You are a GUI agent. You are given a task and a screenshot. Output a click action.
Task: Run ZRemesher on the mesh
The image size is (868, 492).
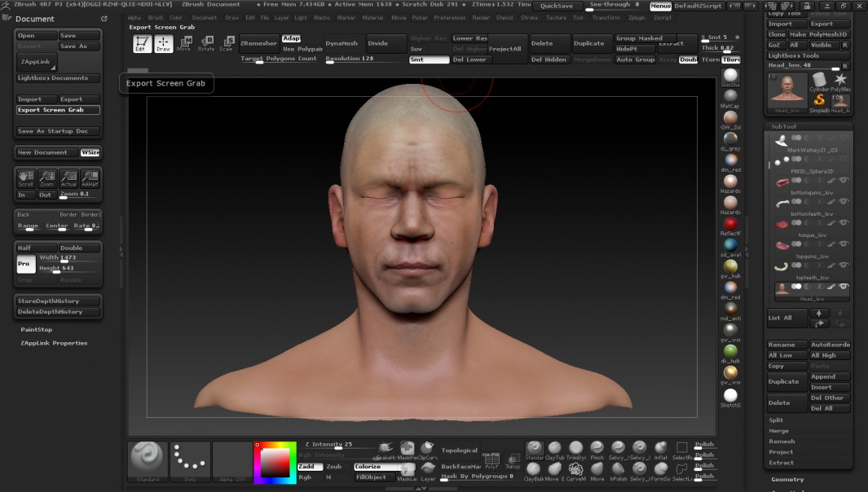point(258,43)
